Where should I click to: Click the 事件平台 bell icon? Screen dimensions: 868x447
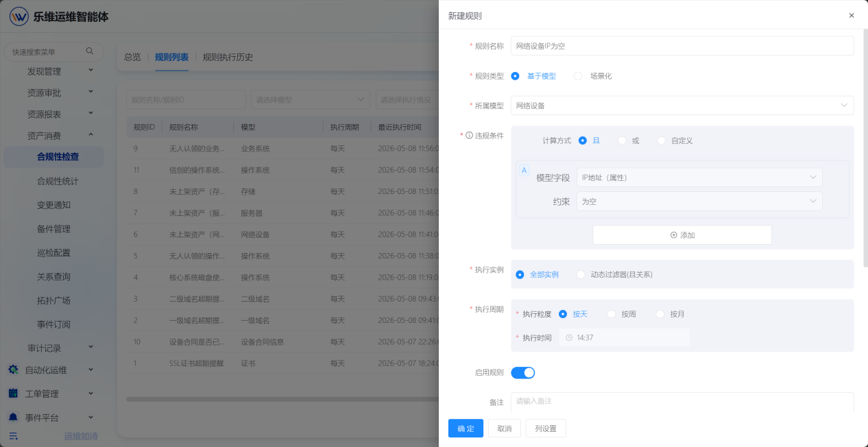[x=13, y=417]
